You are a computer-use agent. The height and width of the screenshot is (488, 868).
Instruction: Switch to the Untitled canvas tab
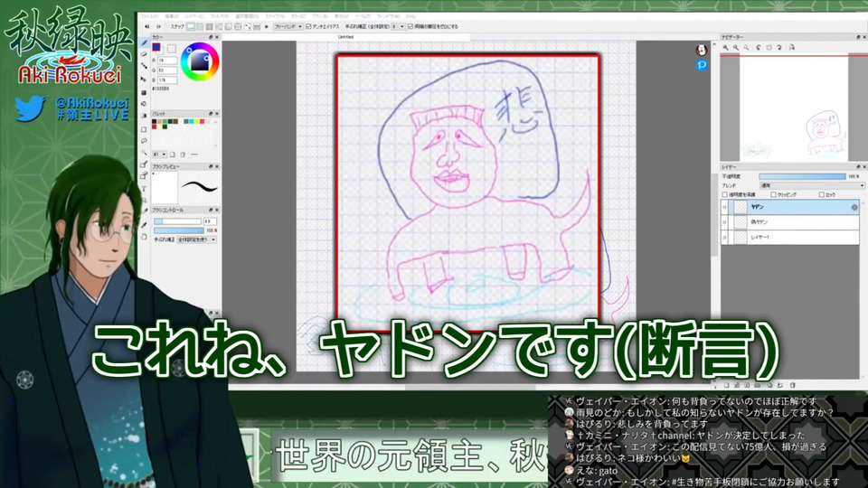[345, 37]
